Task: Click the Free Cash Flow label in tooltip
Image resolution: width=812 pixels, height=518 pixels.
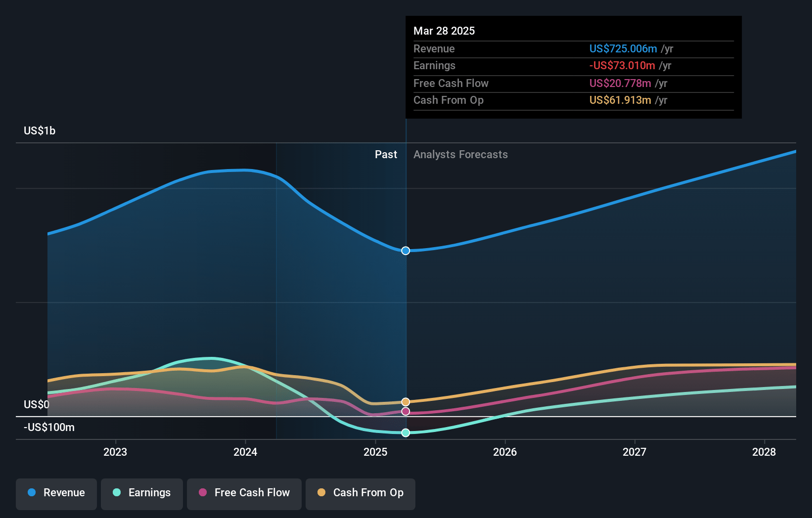Action: 451,83
